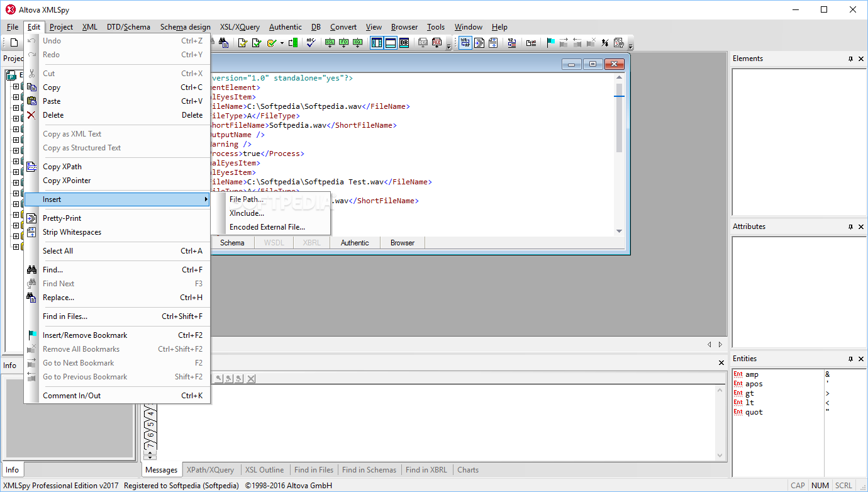Switch to messages page 4 tab
The image size is (868, 492).
[150, 413]
